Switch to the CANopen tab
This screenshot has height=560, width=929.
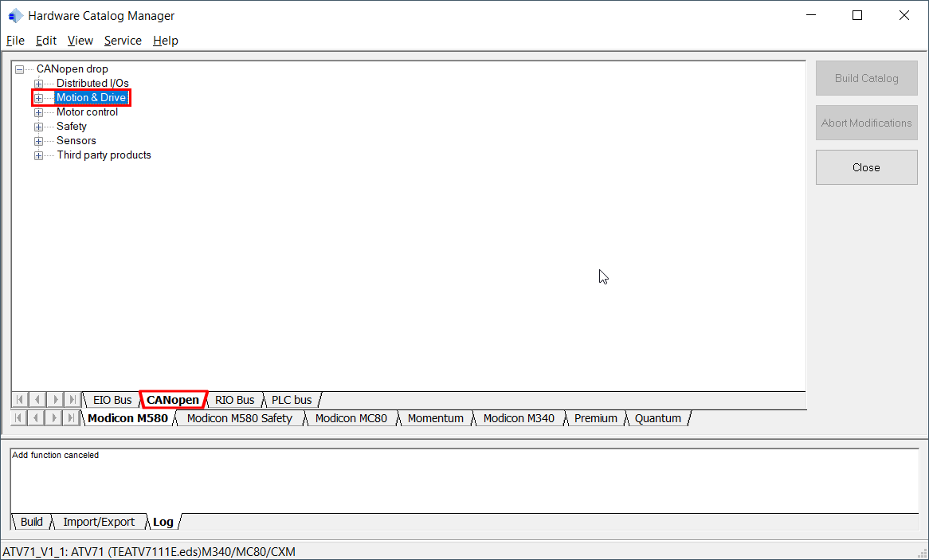173,400
